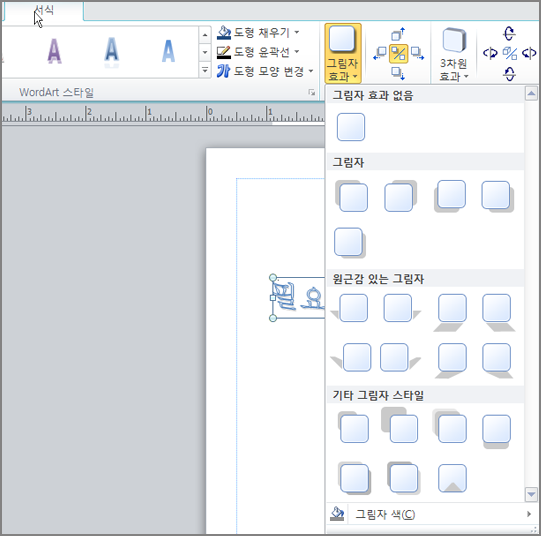Image resolution: width=541 pixels, height=536 pixels.
Task: Apply third other-shadow style, first row
Action: 449,426
